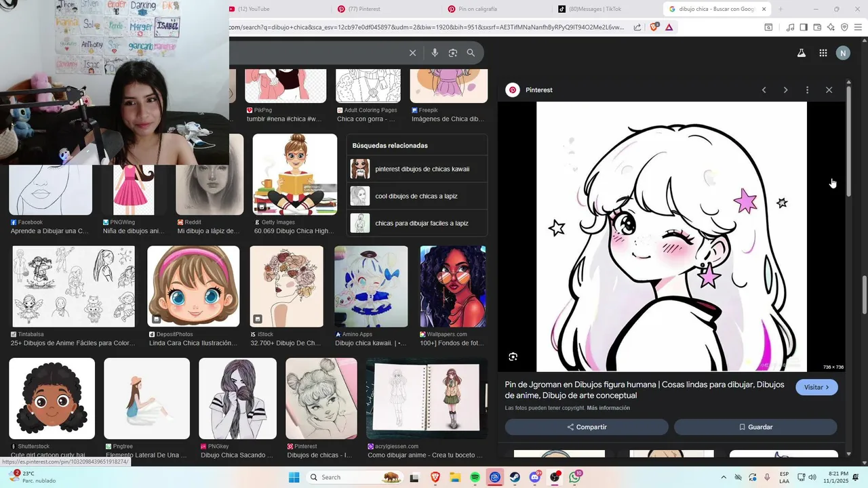Open the iStock flower-hair girl thumbnail
This screenshot has width=868, height=488.
pyautogui.click(x=286, y=286)
